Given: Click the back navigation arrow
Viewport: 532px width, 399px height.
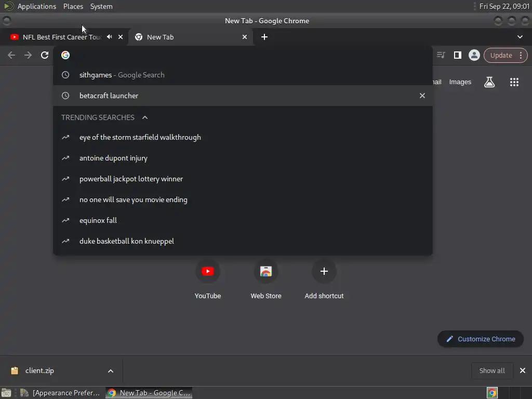Looking at the screenshot, I should 11,55.
